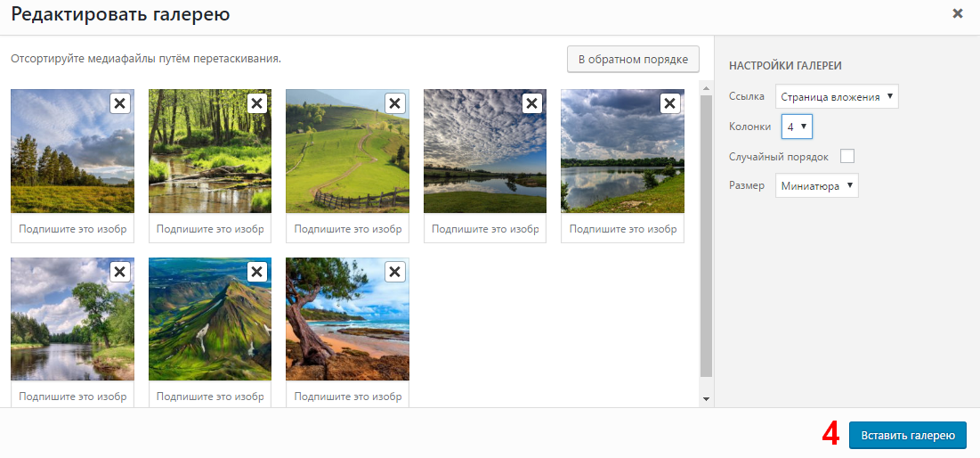Select the green hills path thumbnail
Viewport: 980px width, 458px height.
click(347, 151)
